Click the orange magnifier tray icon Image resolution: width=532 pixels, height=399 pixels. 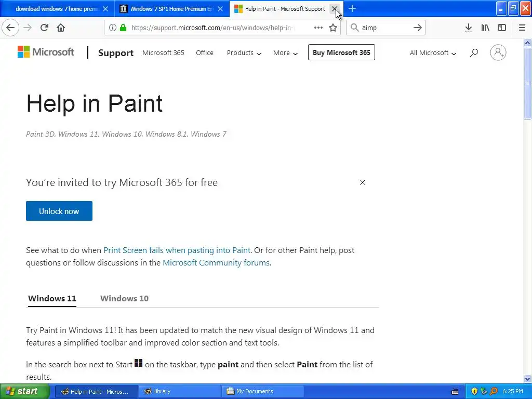point(494,391)
